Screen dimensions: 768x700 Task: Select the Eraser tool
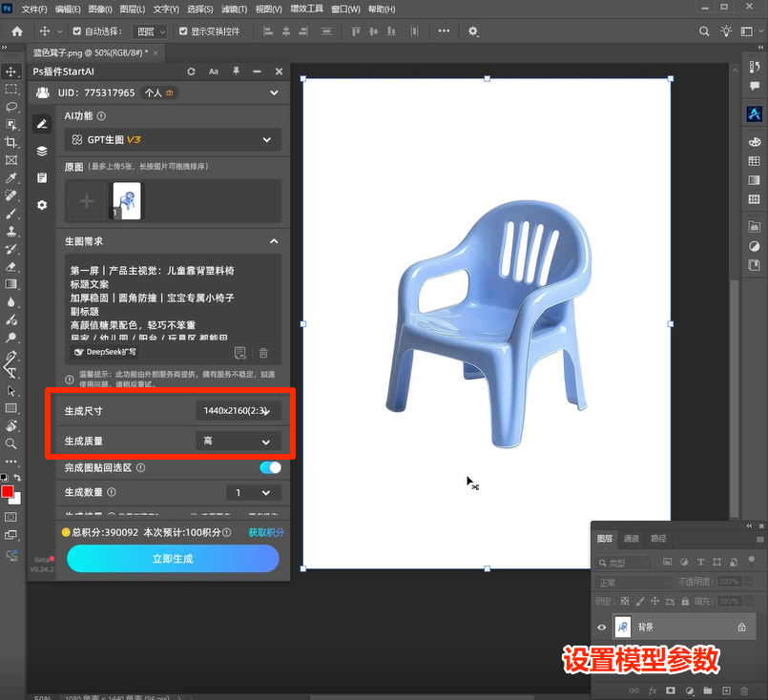[x=10, y=267]
